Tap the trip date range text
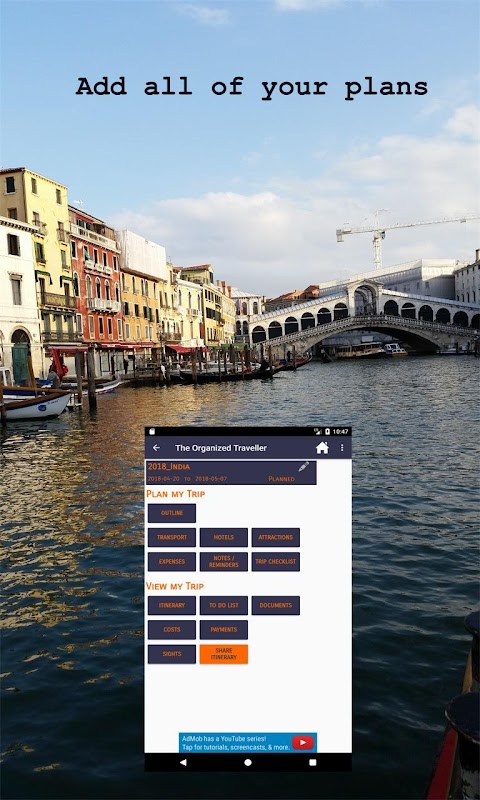 coord(187,479)
